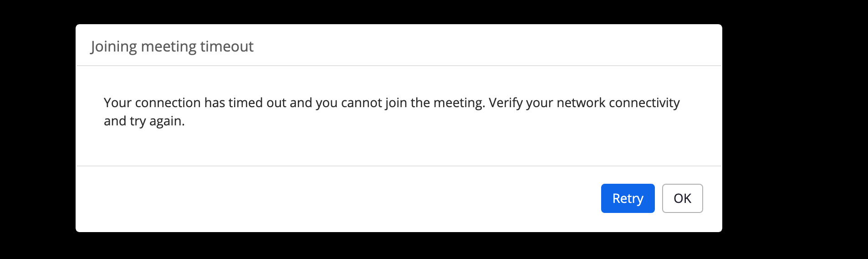
Task: Click the black area above the dialog
Action: (398, 11)
